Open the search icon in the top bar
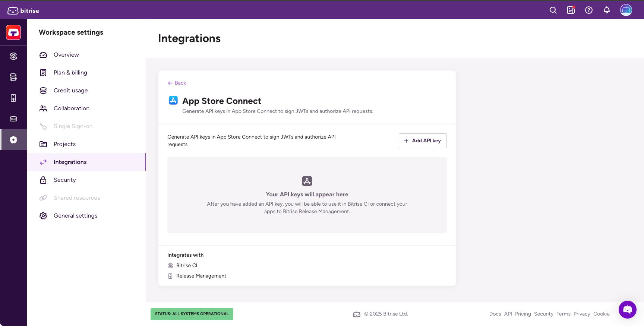 click(x=553, y=10)
